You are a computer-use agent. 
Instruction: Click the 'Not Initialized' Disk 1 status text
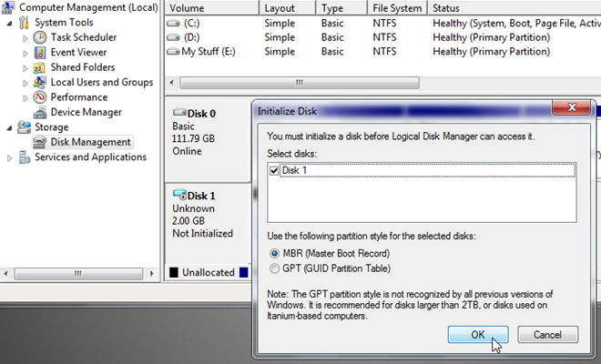click(202, 233)
